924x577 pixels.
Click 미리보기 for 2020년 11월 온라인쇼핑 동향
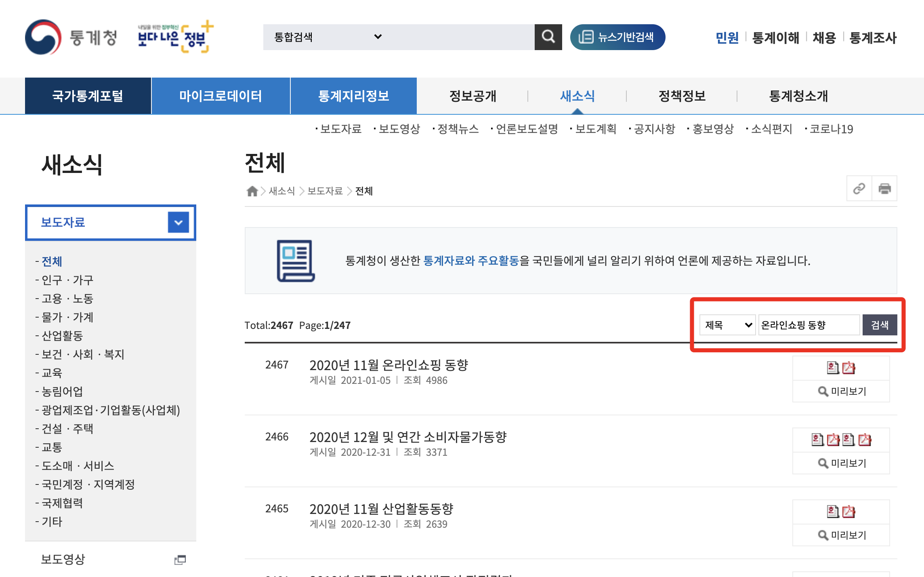click(x=842, y=391)
